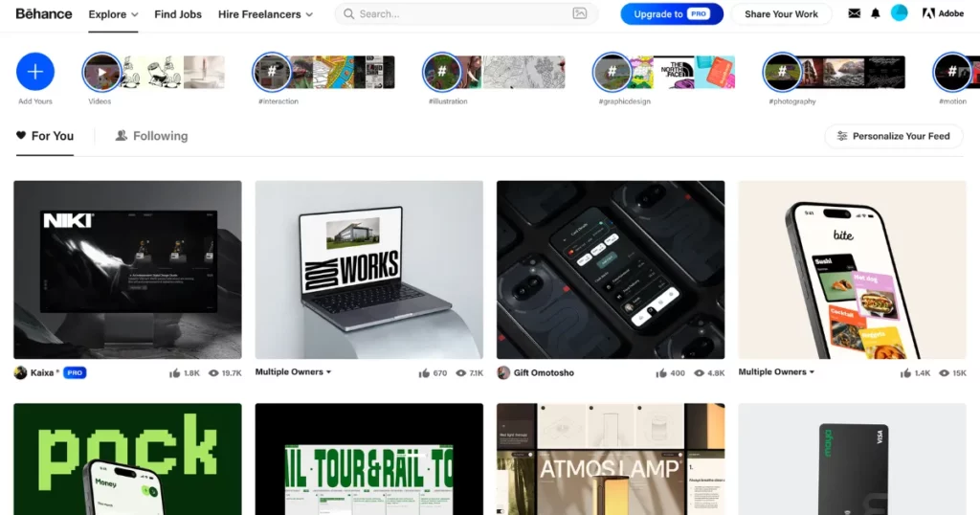Open the notifications bell
Viewport: 980px width, 515px height.
[x=875, y=14]
